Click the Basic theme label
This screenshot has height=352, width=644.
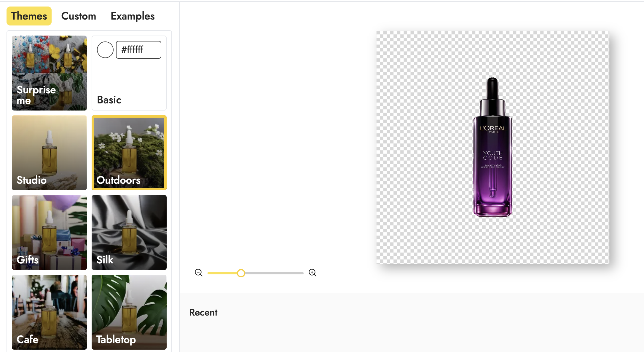(x=109, y=100)
